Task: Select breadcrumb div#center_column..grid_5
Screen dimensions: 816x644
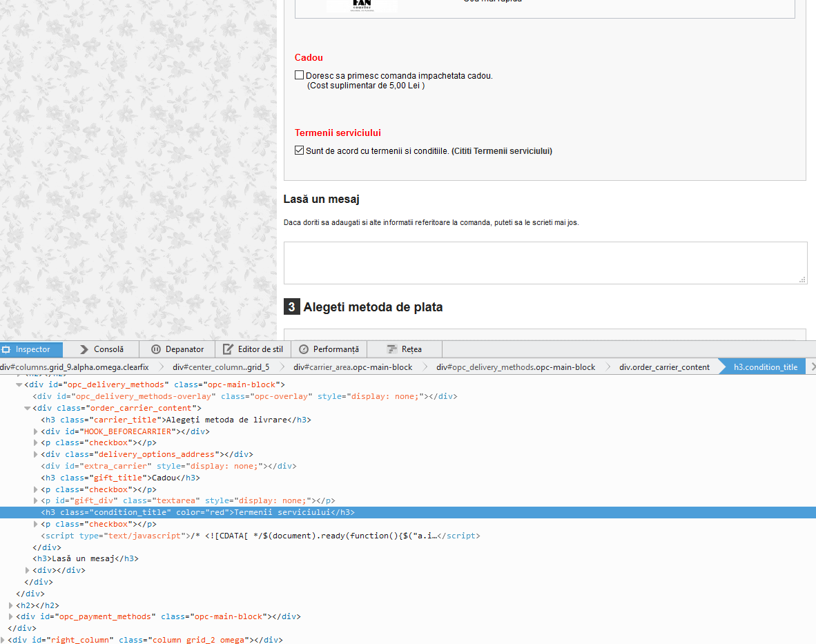Action: pyautogui.click(x=221, y=367)
